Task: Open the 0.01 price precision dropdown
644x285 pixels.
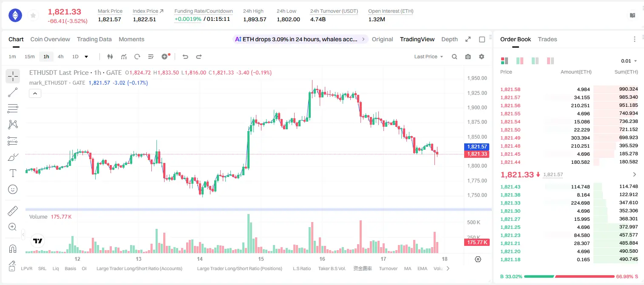Action: (x=629, y=61)
